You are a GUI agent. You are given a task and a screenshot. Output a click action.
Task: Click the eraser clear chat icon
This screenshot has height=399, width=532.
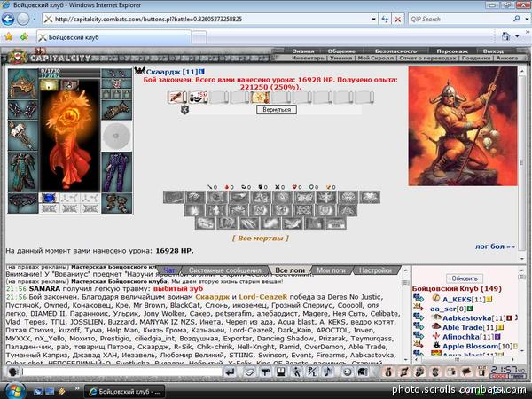click(x=249, y=372)
